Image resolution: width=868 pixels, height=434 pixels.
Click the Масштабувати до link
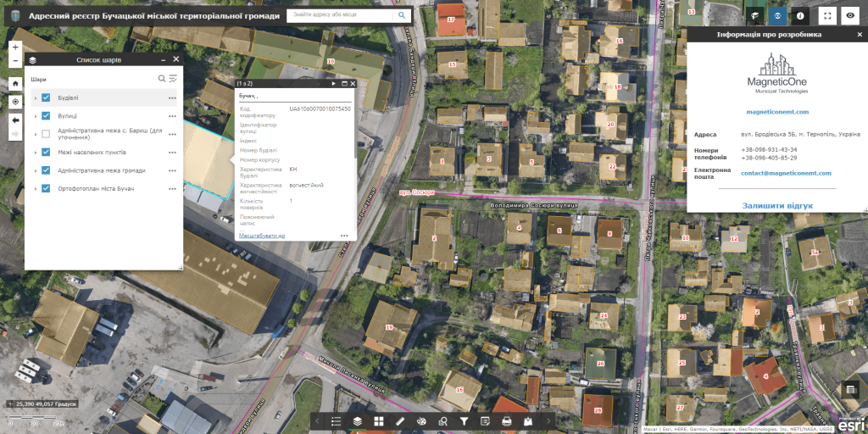coord(262,236)
